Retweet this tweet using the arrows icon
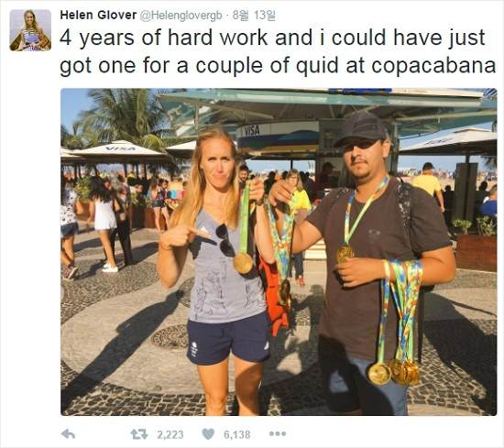 (139, 434)
